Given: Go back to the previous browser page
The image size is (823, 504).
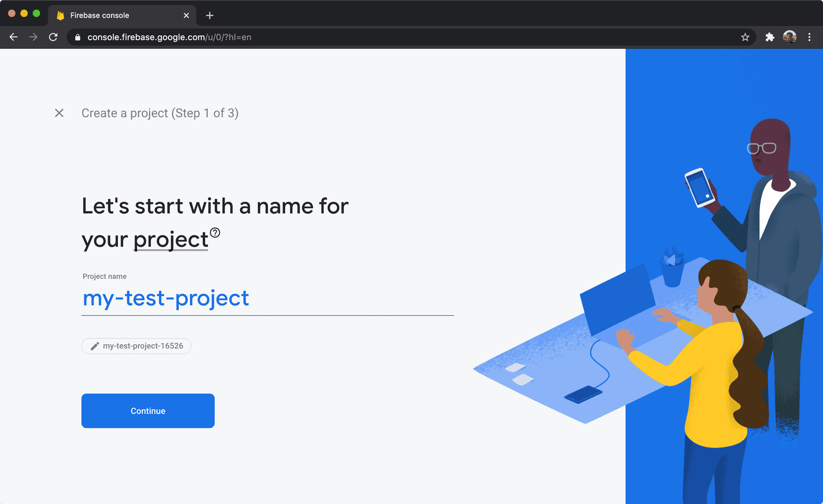Looking at the screenshot, I should (13, 37).
